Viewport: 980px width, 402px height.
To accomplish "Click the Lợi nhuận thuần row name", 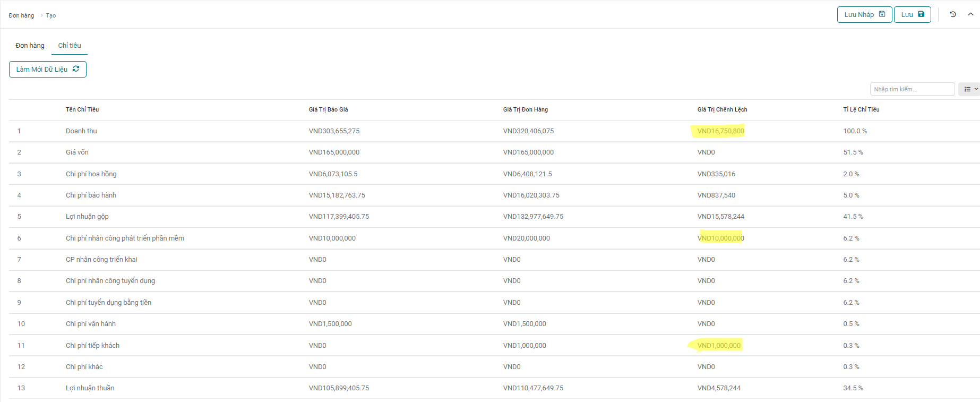I will point(90,388).
